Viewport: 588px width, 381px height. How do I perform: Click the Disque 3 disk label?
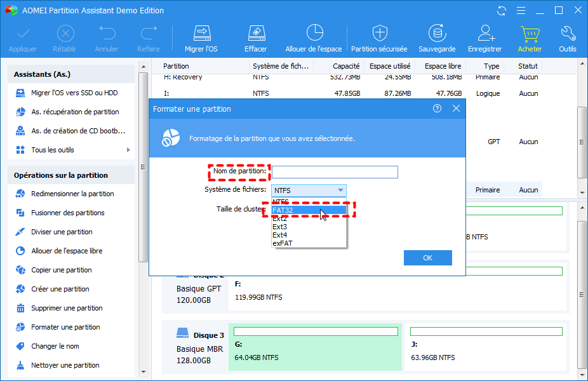click(x=208, y=335)
